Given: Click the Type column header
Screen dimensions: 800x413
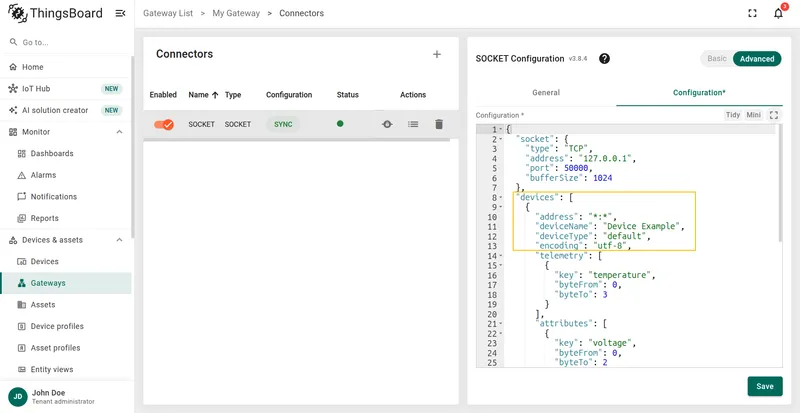Looking at the screenshot, I should pyautogui.click(x=233, y=94).
